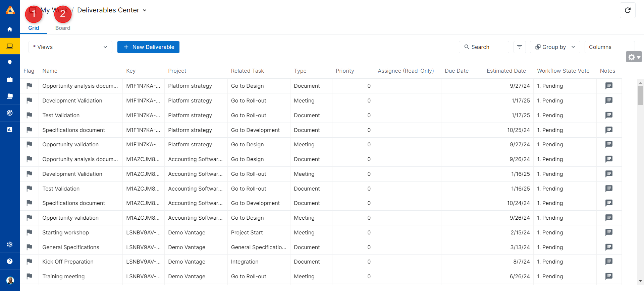Open the lightbulb ideas sidebar icon

(x=10, y=63)
